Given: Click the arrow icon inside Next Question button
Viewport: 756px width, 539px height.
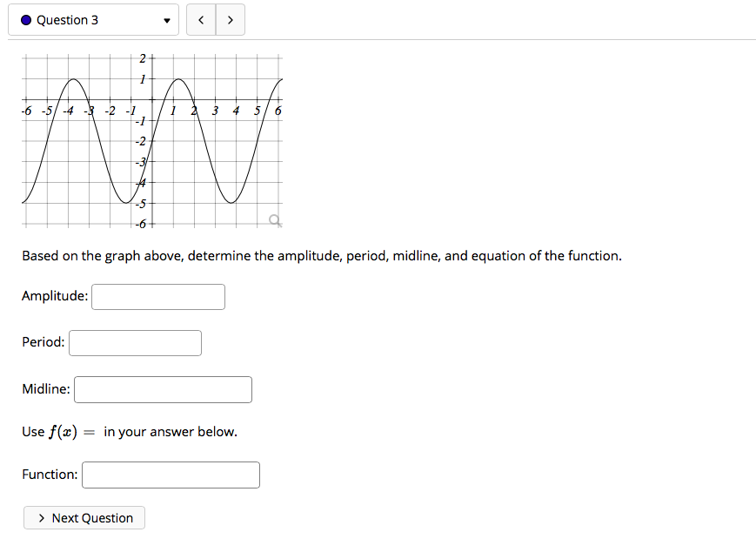Looking at the screenshot, I should [41, 517].
